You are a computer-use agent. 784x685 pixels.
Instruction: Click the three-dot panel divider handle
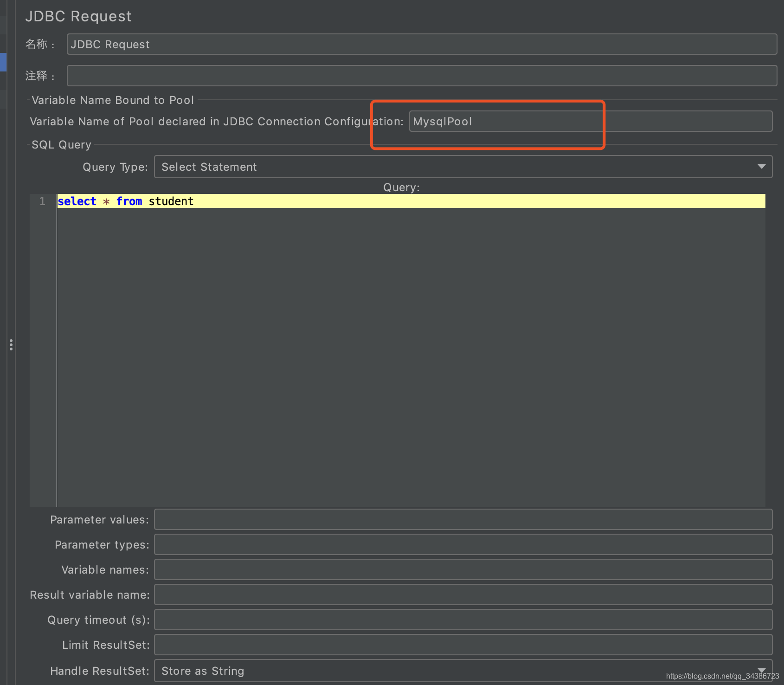pos(11,345)
